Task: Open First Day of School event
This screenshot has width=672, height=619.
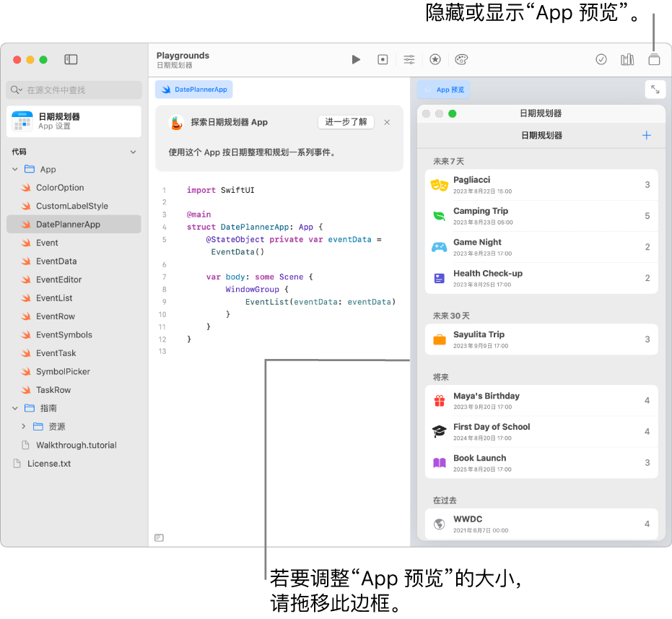Action: click(x=541, y=431)
